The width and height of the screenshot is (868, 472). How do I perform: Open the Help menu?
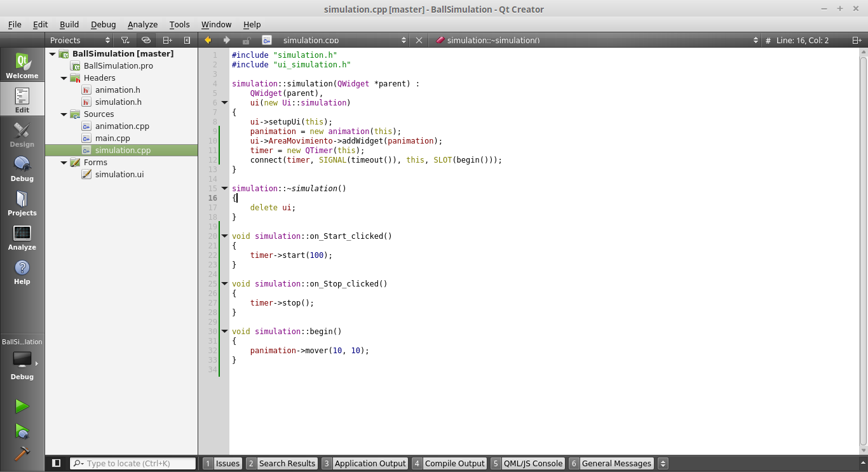point(252,24)
